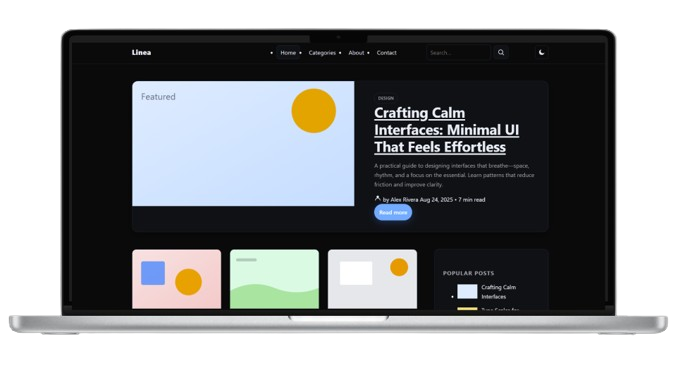
Task: Click the light-blue thumbnail in Popular Posts
Action: pyautogui.click(x=467, y=291)
